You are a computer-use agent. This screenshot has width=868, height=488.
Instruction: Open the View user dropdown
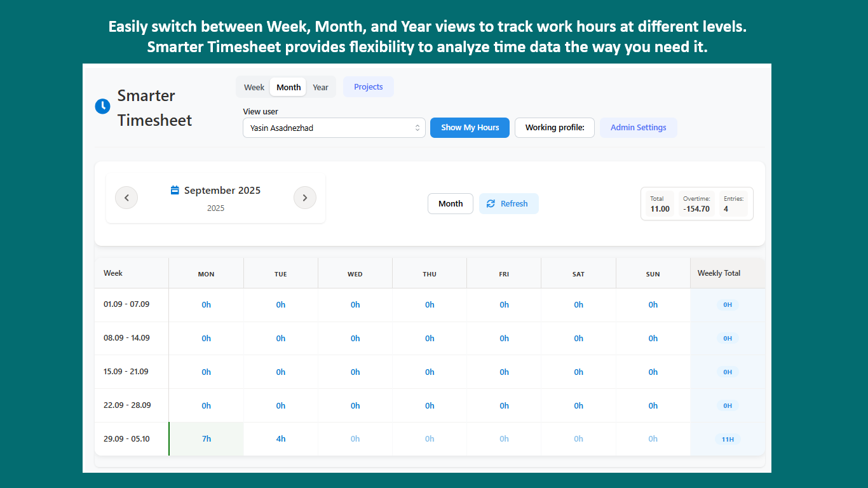334,128
